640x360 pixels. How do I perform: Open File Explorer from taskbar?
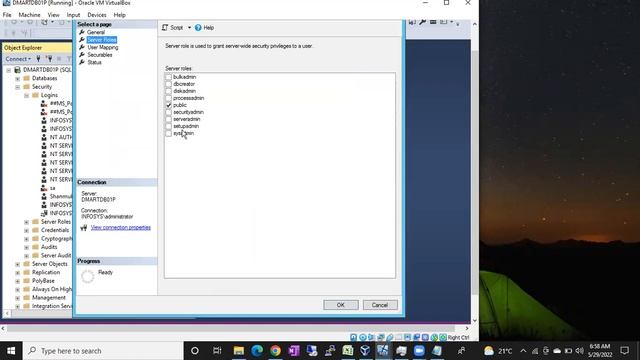[239, 351]
